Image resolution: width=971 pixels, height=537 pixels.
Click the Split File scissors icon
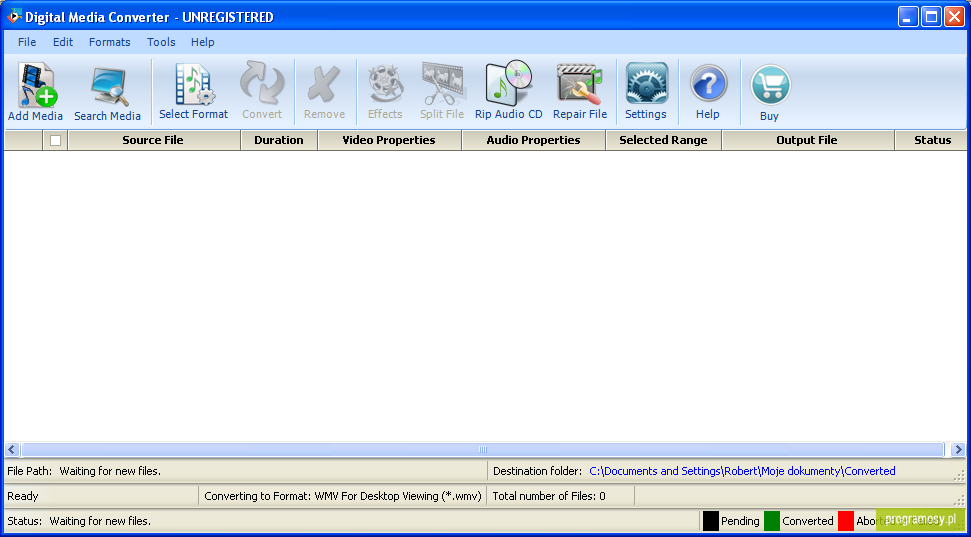point(442,92)
